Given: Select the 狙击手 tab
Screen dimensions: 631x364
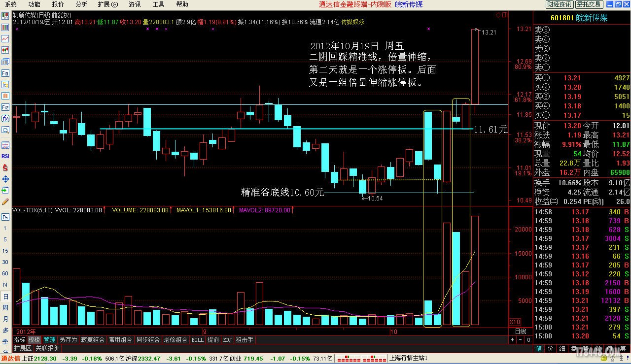Looking at the screenshot, I should point(245,340).
